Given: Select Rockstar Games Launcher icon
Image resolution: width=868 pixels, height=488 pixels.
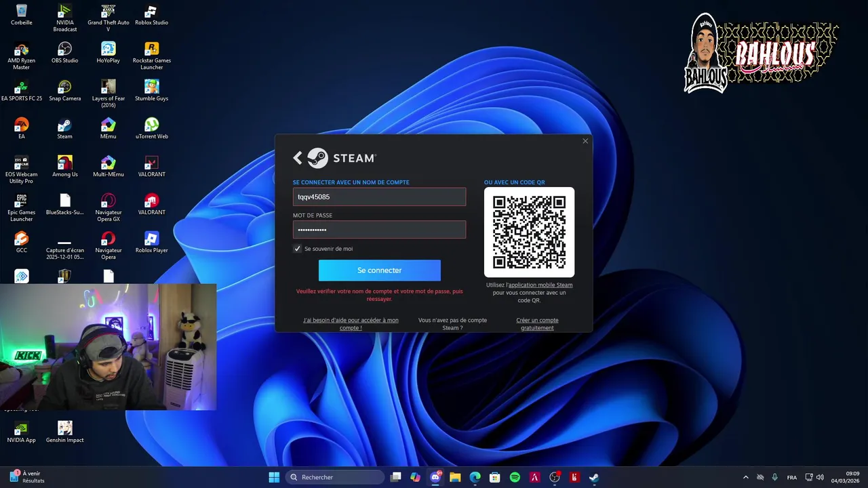Looking at the screenshot, I should point(152,56).
